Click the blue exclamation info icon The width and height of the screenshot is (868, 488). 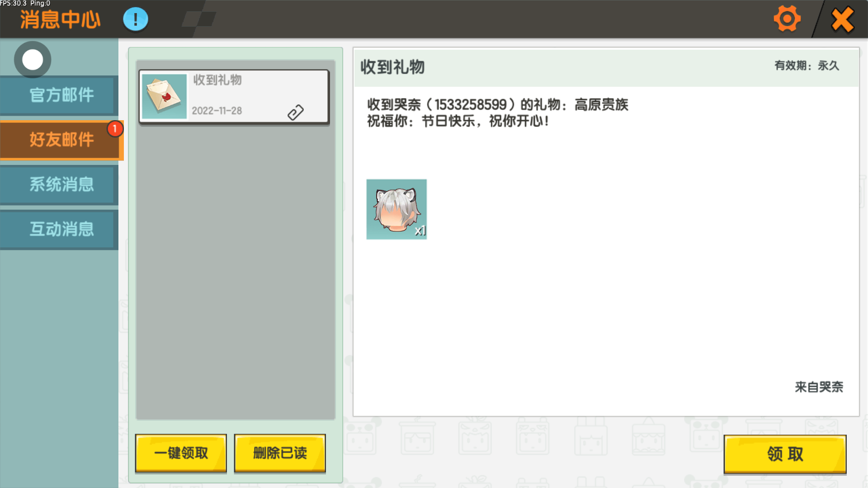(x=136, y=19)
